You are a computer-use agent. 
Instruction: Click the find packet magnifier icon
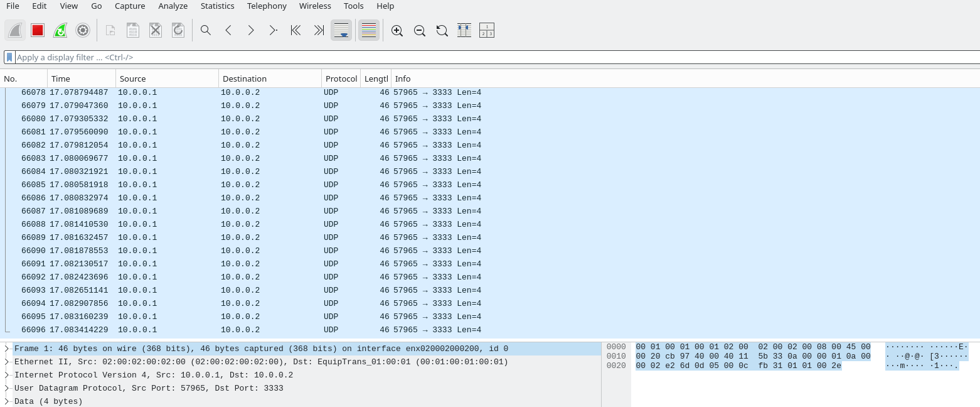(205, 30)
